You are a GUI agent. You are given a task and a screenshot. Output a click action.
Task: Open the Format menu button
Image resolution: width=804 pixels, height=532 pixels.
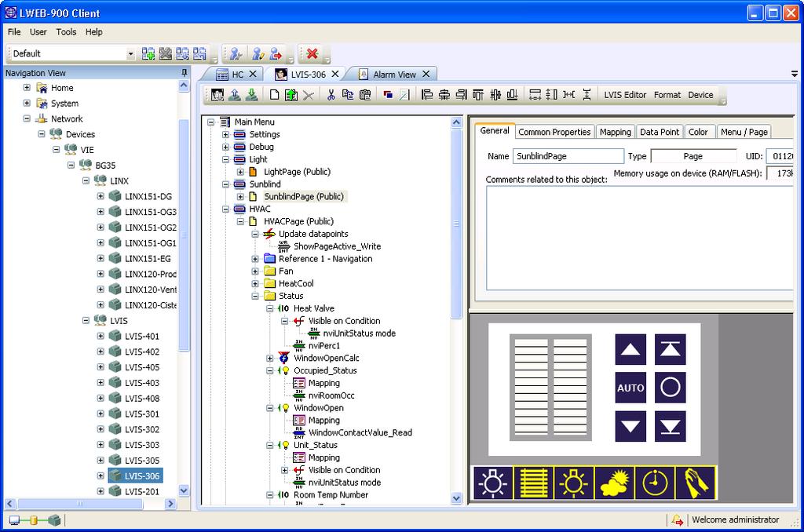point(667,95)
